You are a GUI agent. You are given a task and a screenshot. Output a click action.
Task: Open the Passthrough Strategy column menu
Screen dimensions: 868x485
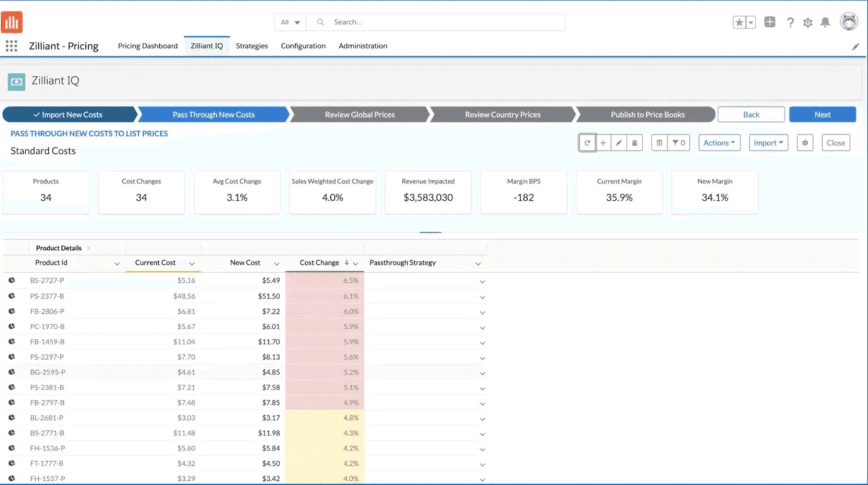click(478, 264)
